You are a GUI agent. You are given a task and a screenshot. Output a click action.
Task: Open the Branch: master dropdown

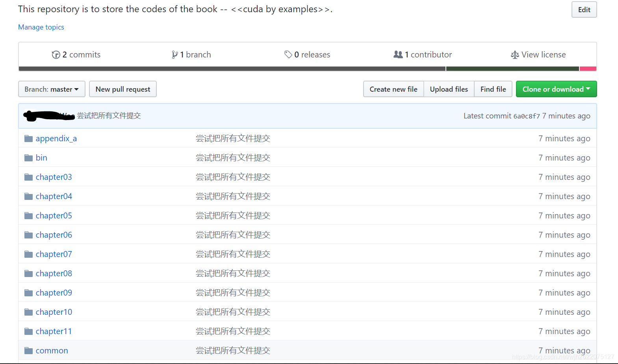point(52,89)
